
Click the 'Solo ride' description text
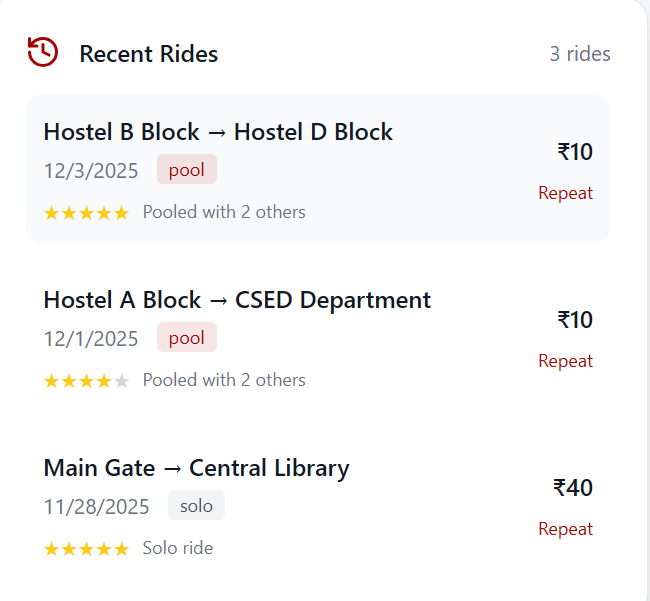pyautogui.click(x=178, y=548)
